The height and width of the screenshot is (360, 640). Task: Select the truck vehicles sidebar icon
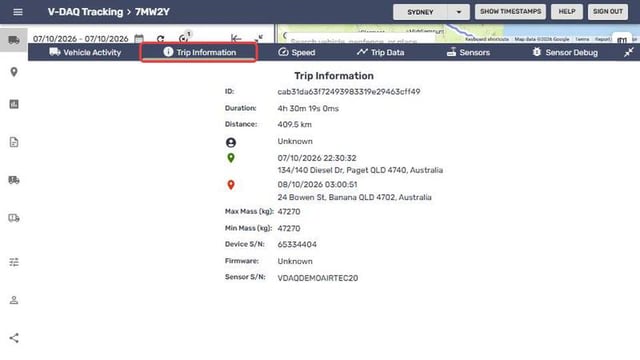click(14, 40)
